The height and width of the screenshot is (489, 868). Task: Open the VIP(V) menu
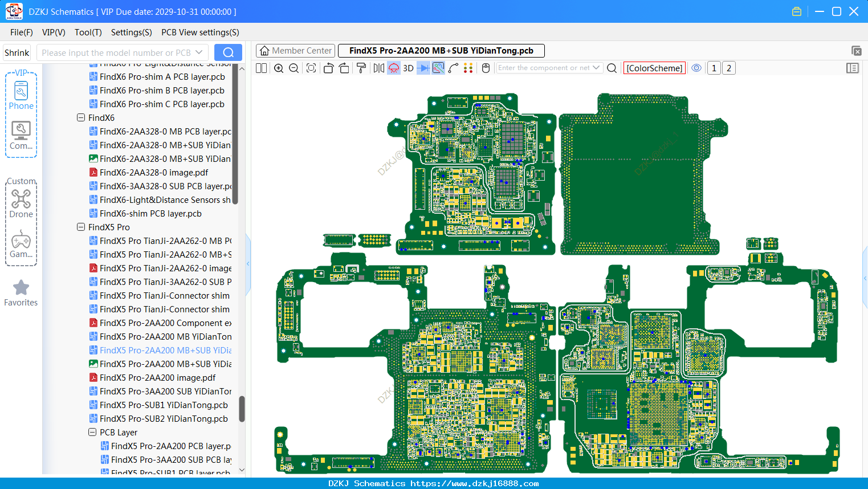click(54, 32)
